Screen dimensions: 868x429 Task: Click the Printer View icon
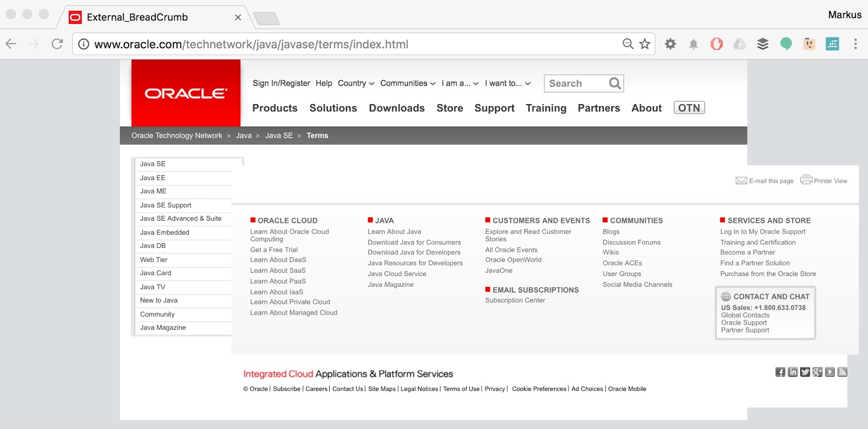coord(806,180)
